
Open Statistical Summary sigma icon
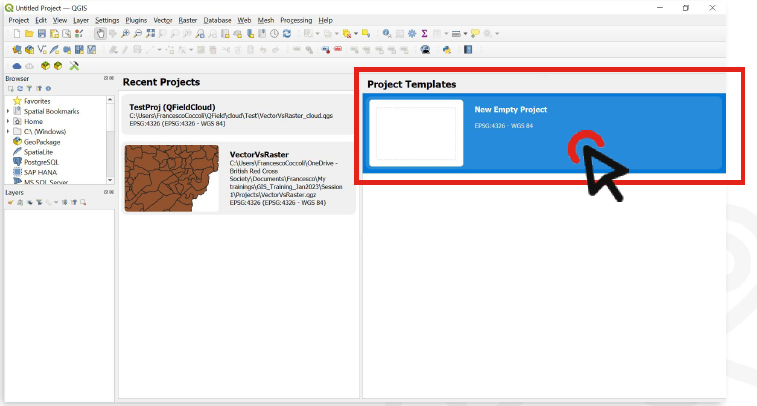[x=424, y=34]
